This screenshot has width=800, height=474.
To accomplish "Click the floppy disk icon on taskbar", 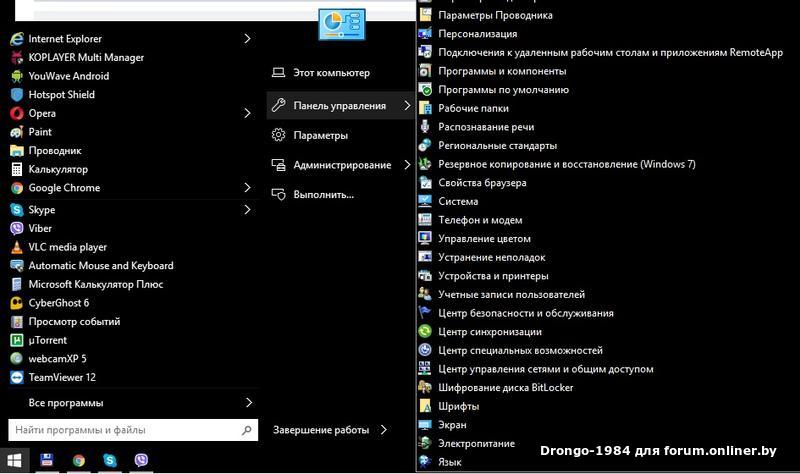I will pos(46,460).
